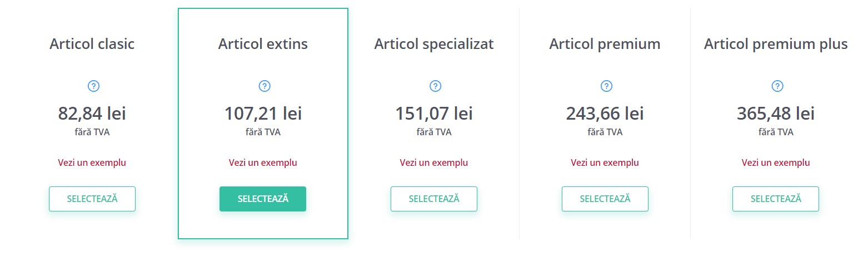Select the Articol clasic plan button
Image resolution: width=868 pixels, height=256 pixels.
pyautogui.click(x=92, y=199)
